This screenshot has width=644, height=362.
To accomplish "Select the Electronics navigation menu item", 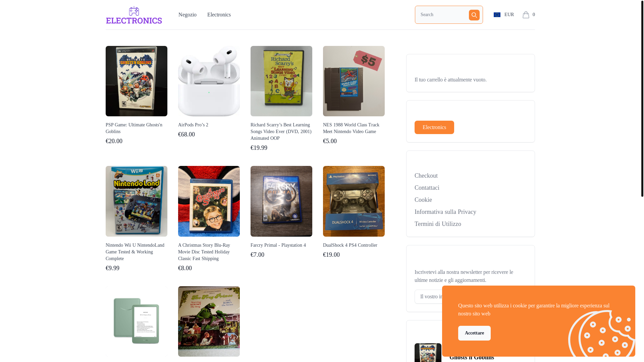I will tap(219, 15).
